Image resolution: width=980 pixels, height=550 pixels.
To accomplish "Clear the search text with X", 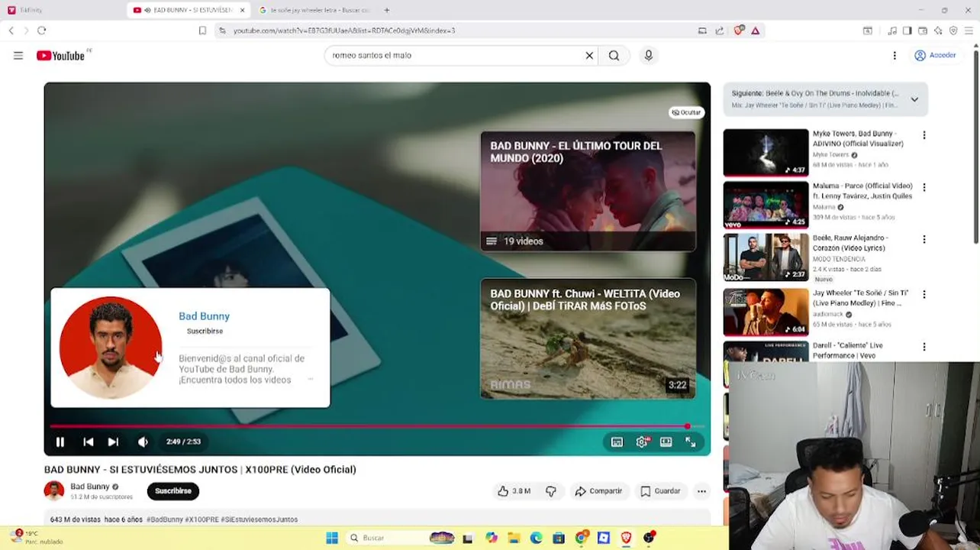I will (x=589, y=55).
